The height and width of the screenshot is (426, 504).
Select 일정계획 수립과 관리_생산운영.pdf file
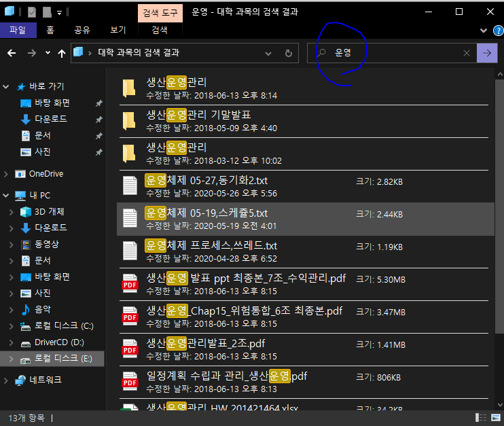tap(304, 382)
